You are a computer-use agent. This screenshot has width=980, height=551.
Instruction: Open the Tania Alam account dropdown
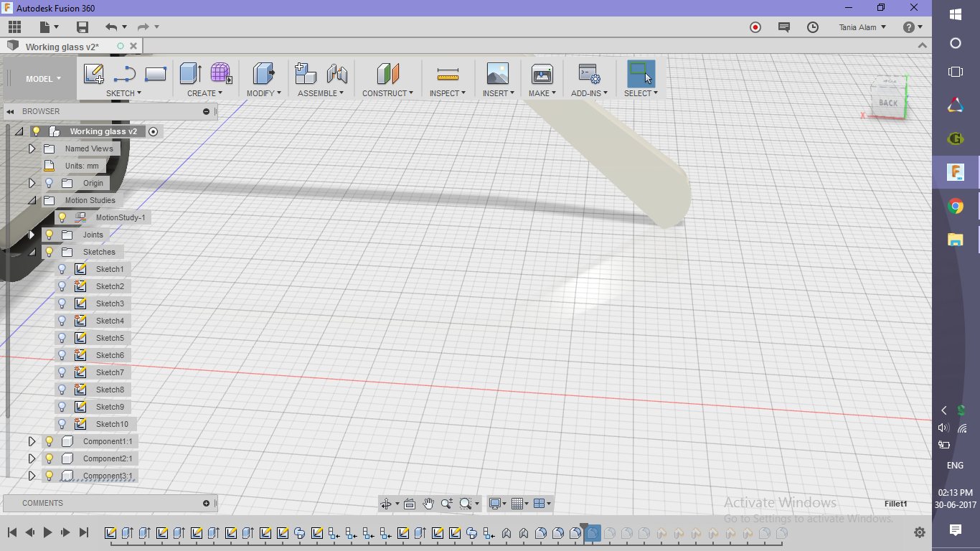point(862,27)
